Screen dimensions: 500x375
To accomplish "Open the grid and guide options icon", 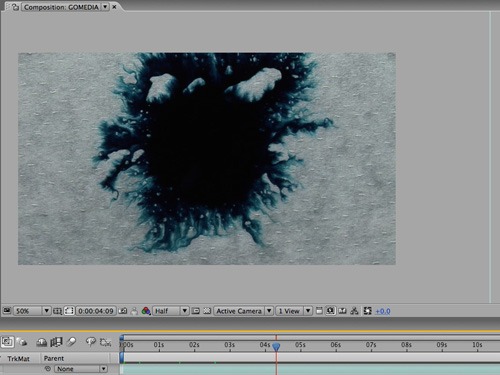I will (x=58, y=311).
